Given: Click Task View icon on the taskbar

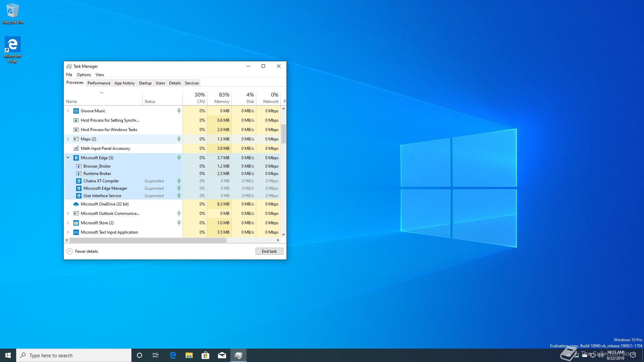Looking at the screenshot, I should pos(156,355).
